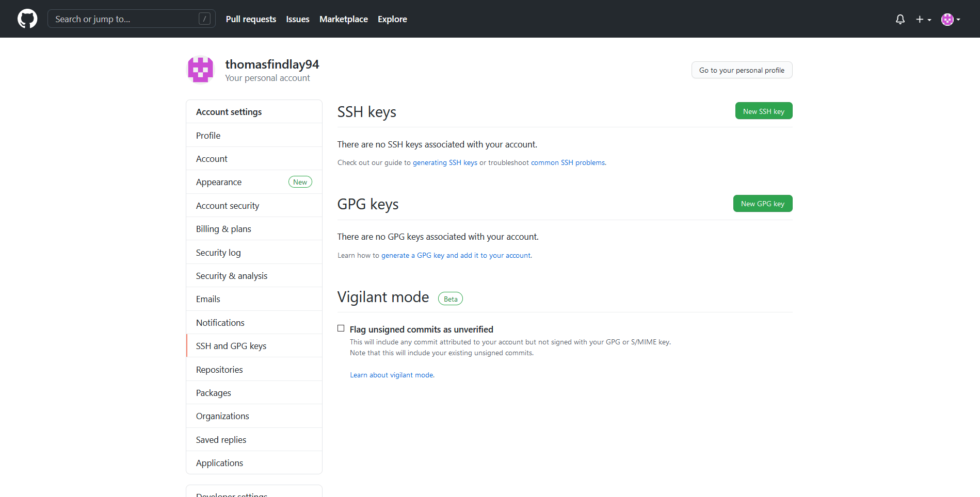Open the plus create-new dropdown
This screenshot has height=497, width=980.
coord(923,19)
